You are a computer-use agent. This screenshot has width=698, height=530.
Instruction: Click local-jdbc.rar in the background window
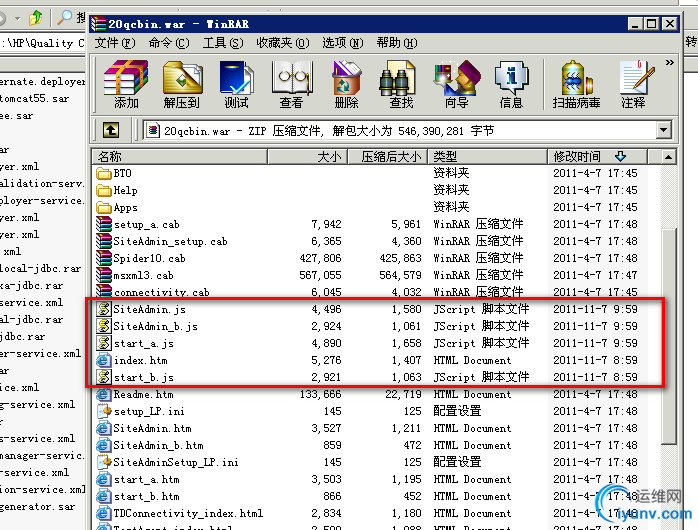click(x=41, y=268)
